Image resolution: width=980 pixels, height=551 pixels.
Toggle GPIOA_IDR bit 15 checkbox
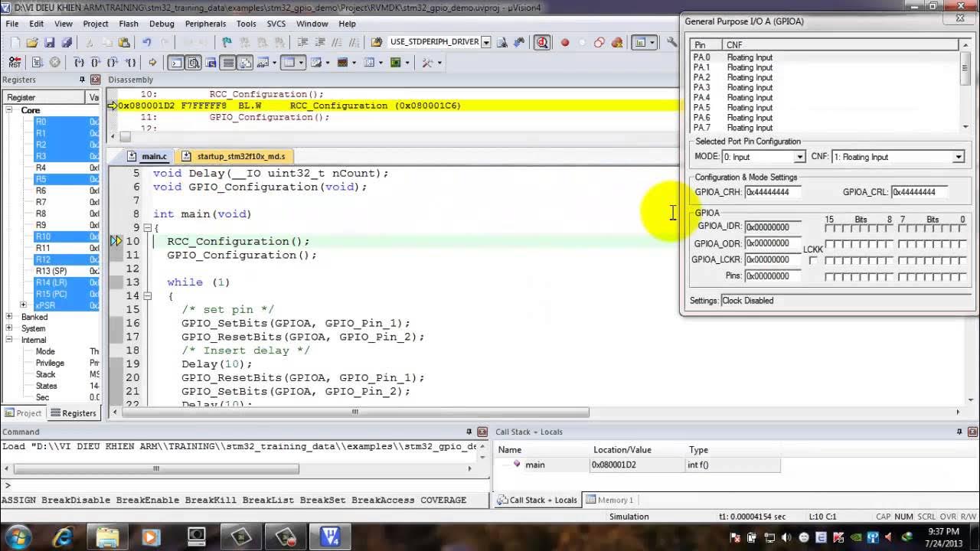point(829,228)
